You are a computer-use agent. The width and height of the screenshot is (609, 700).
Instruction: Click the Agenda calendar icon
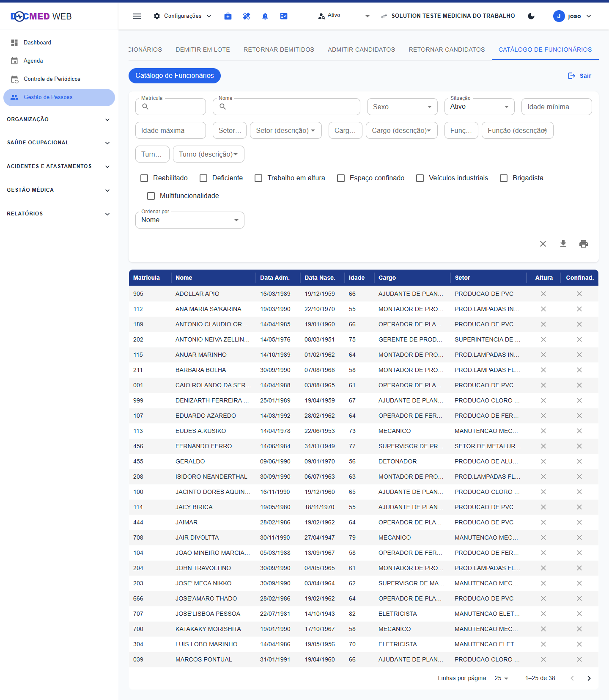(x=14, y=61)
